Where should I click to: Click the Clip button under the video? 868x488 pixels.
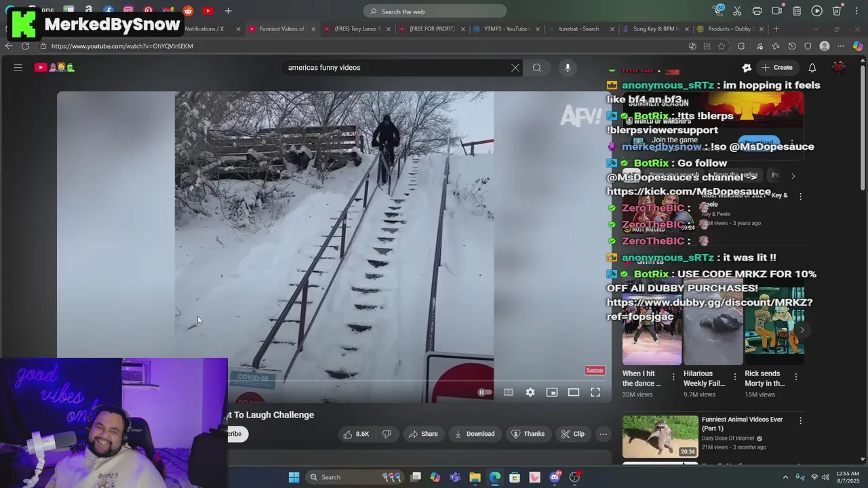click(573, 434)
